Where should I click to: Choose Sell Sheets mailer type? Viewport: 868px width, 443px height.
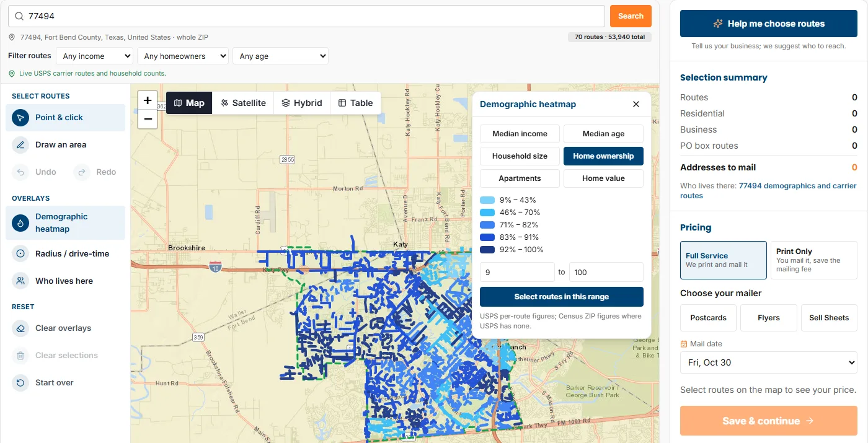point(829,318)
